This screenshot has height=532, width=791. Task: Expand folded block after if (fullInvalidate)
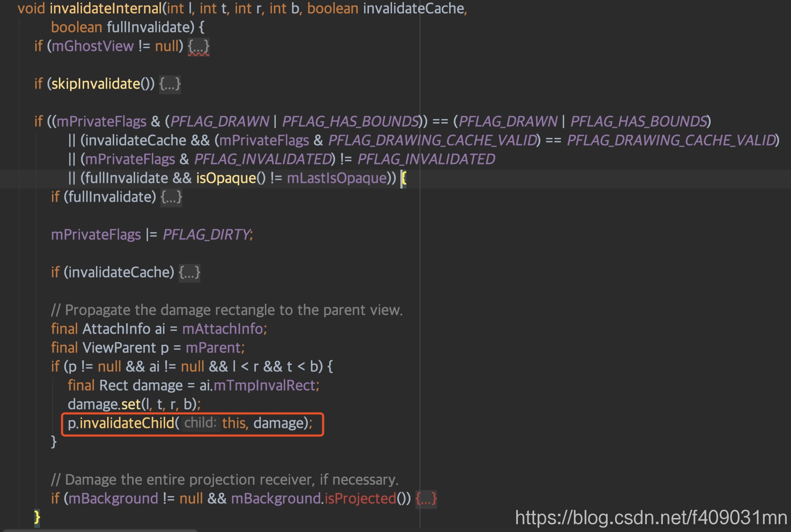click(x=171, y=197)
